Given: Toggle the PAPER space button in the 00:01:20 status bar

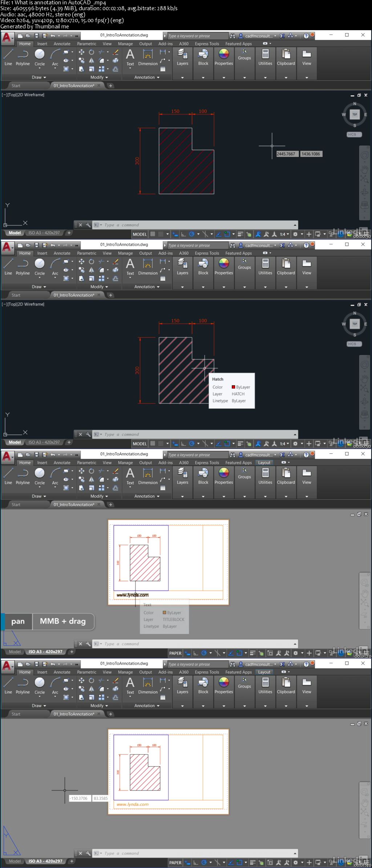Looking at the screenshot, I should pos(175,653).
